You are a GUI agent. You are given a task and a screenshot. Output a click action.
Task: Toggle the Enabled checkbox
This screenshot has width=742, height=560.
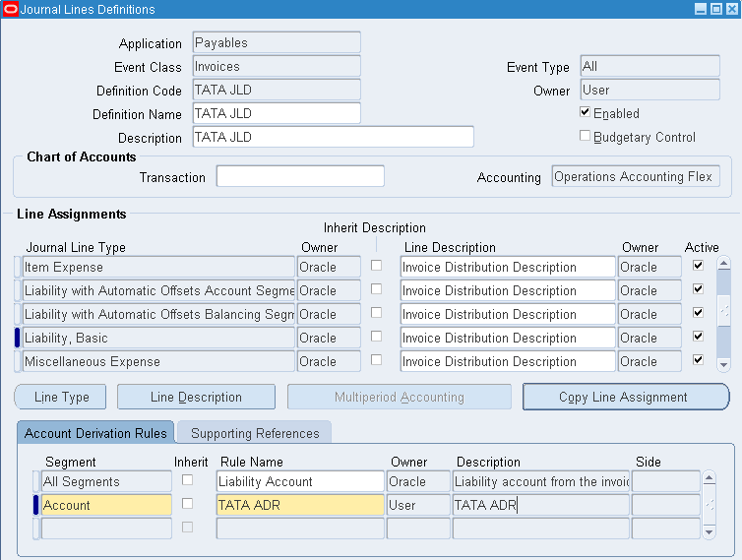click(x=586, y=112)
